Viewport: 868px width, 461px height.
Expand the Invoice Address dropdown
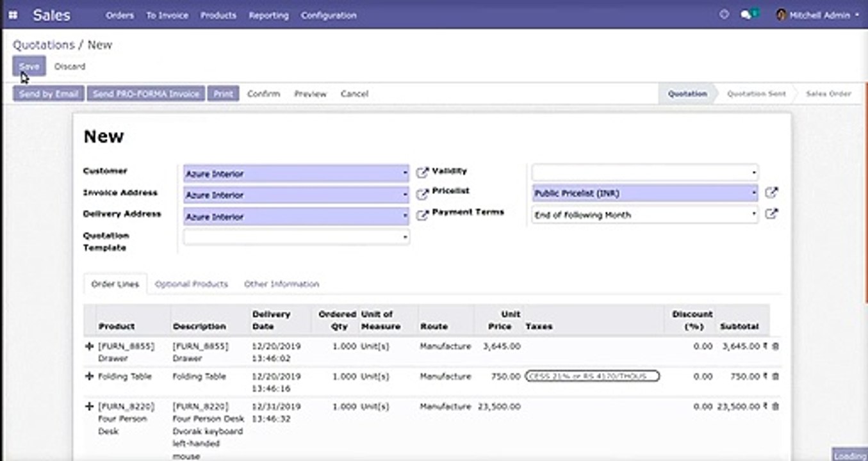405,195
